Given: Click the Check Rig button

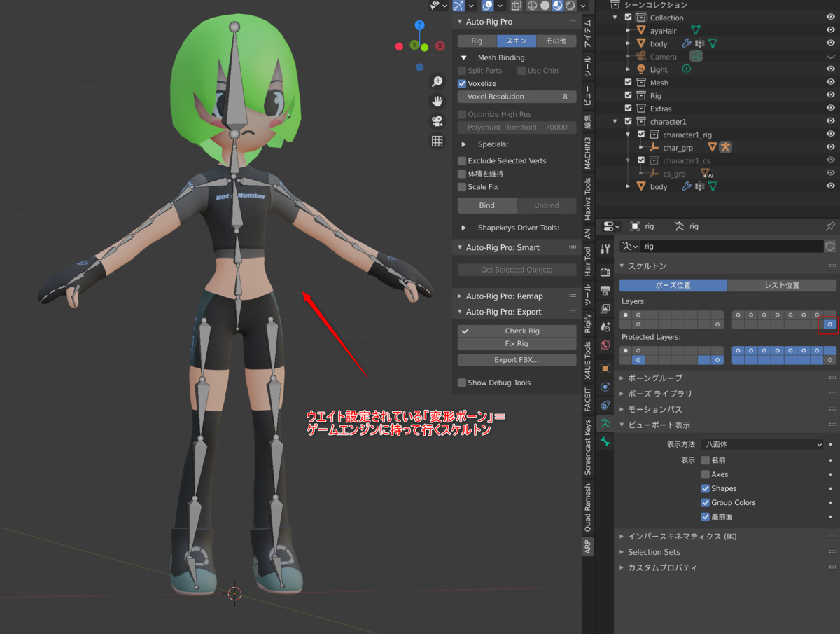Looking at the screenshot, I should pyautogui.click(x=517, y=331).
